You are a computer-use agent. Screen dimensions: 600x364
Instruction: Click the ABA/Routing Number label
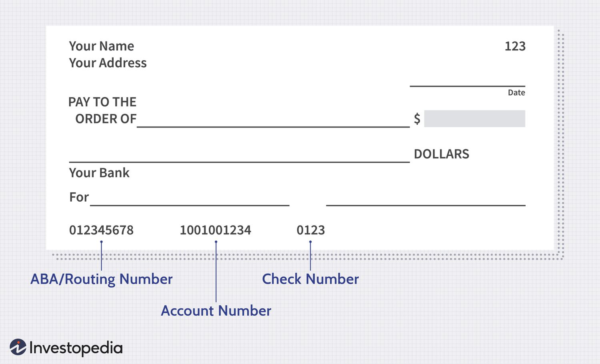pos(102,279)
